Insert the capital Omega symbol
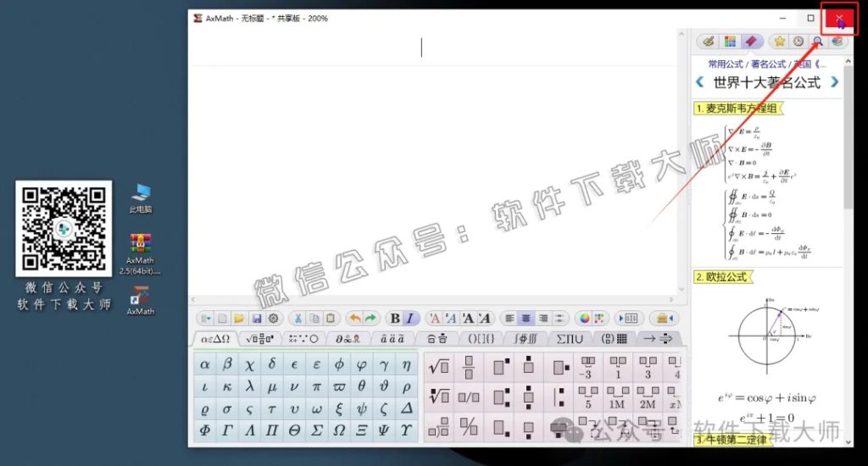 pyautogui.click(x=339, y=430)
